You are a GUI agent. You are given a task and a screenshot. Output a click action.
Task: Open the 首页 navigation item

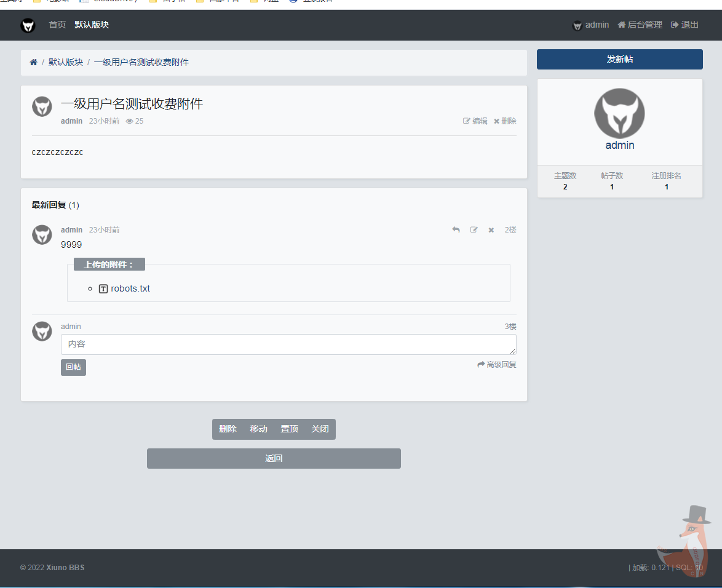tap(57, 25)
